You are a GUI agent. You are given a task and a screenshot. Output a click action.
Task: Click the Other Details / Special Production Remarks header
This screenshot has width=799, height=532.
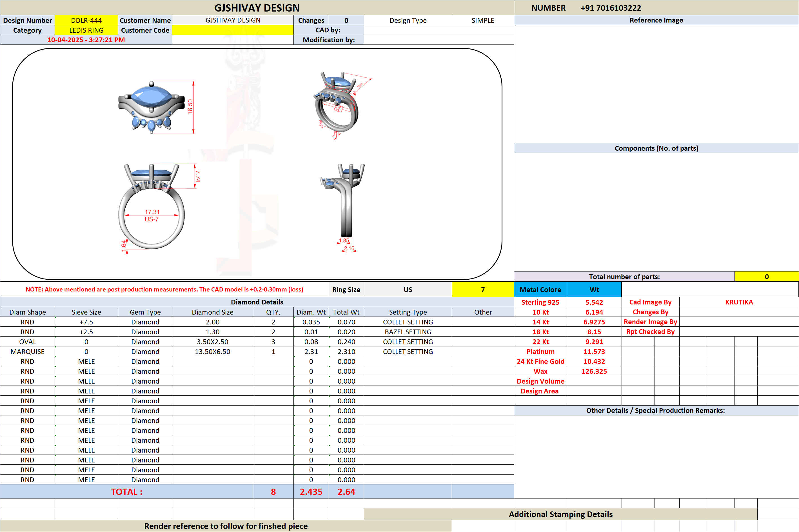coord(656,411)
